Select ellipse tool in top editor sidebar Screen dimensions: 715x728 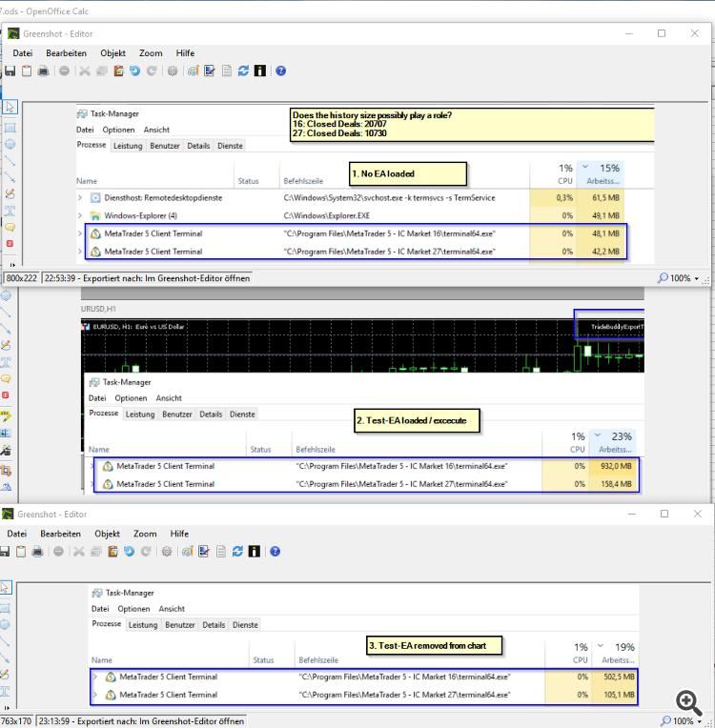click(x=10, y=145)
